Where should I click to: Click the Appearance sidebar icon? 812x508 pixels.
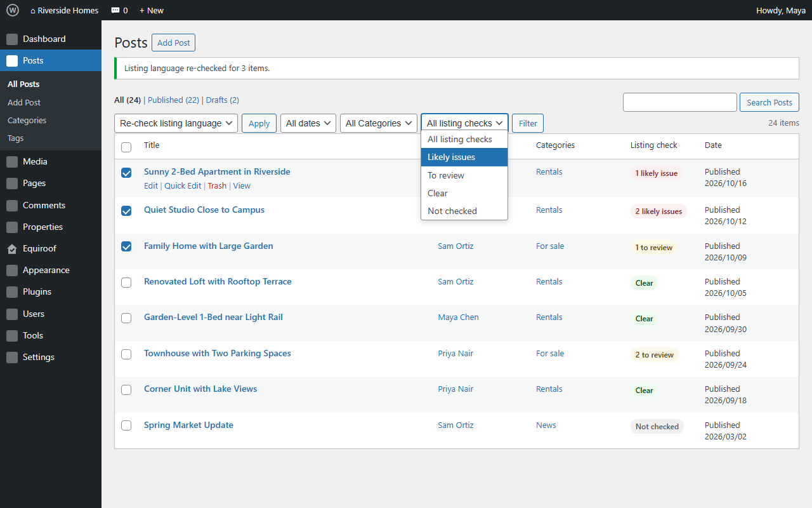pyautogui.click(x=12, y=271)
